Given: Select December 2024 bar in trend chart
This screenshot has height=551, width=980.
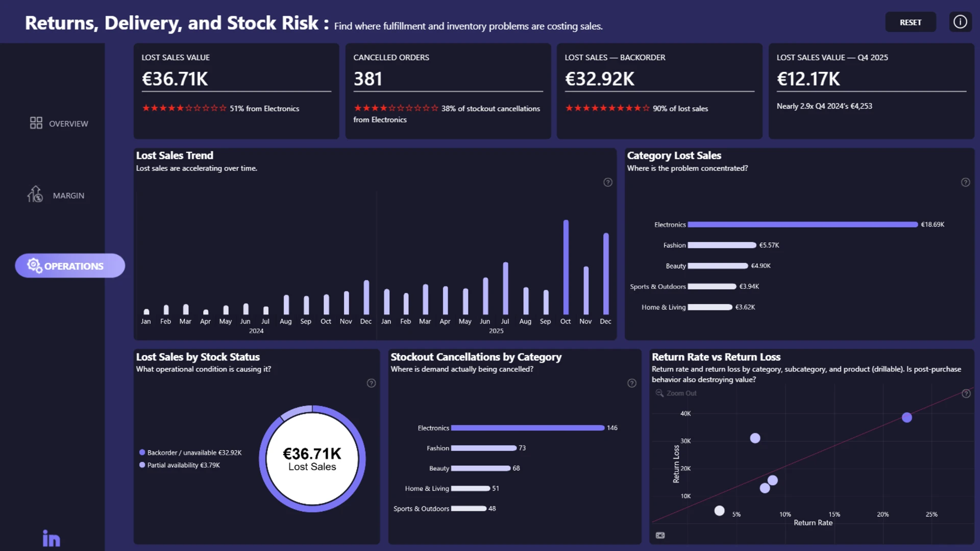Looking at the screenshot, I should [366, 297].
